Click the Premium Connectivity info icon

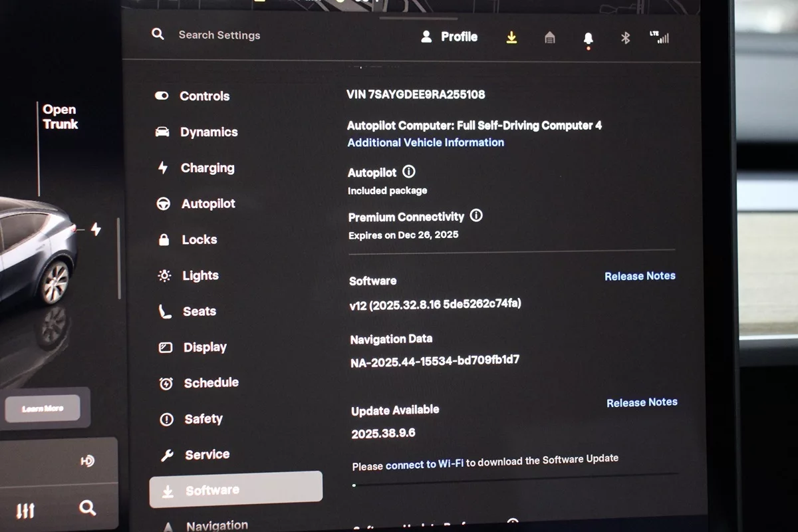[x=476, y=216]
